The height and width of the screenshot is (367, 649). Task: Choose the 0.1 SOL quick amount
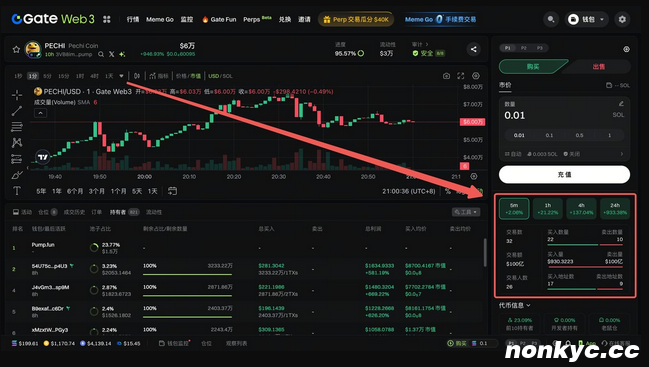point(549,135)
